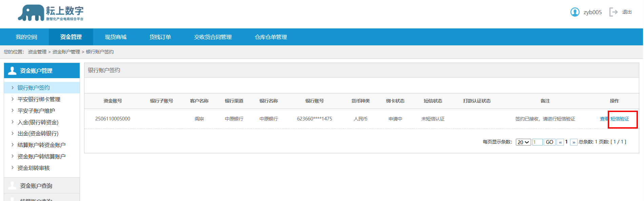Click breadcrumb 资金账户管理
Screen dimensions: 644x201
pyautogui.click(x=66, y=52)
